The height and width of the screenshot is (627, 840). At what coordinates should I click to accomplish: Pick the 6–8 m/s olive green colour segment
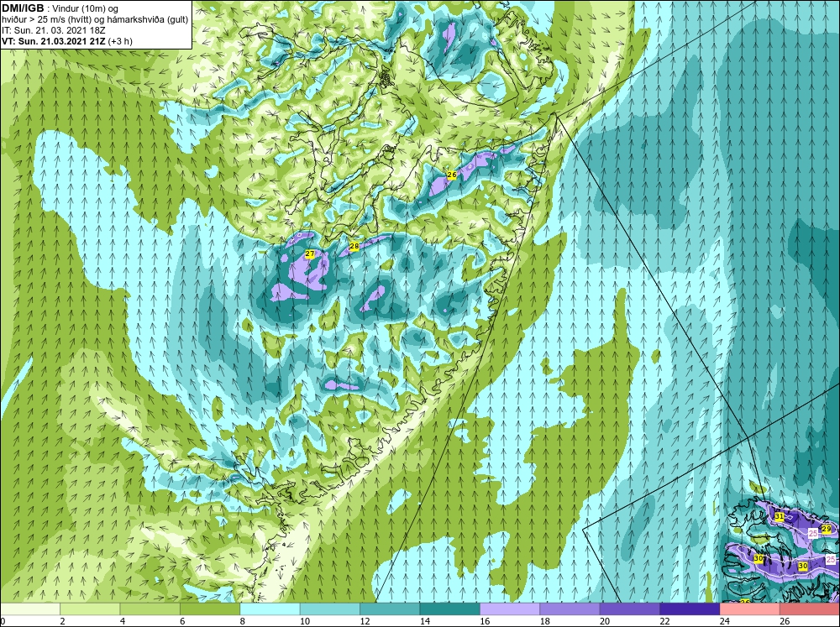pos(210,609)
